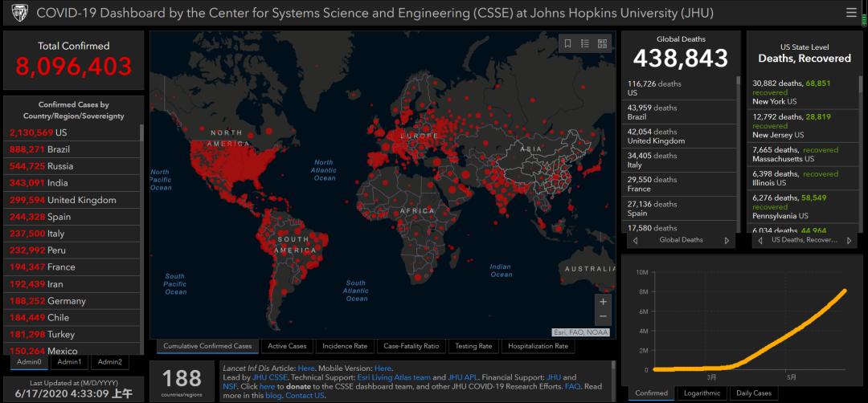The image size is (868, 403).
Task: Select the 42,054 deaths United Kingdom entry
Action: coord(680,136)
